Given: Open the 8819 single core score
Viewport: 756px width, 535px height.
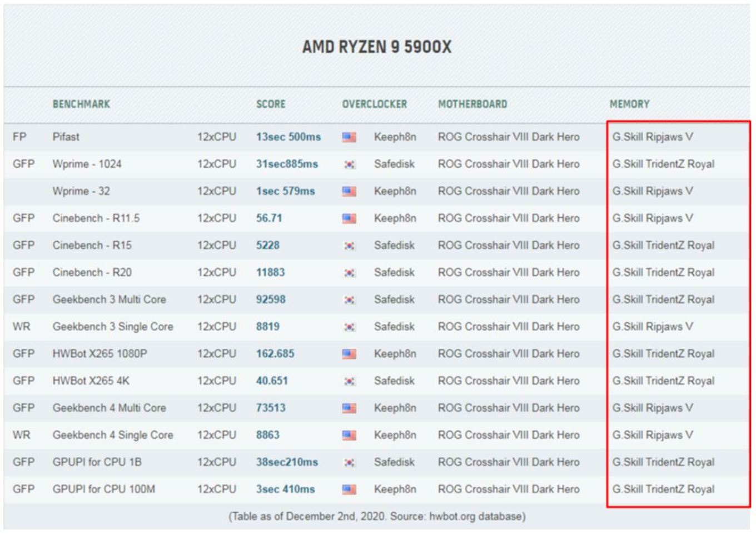Looking at the screenshot, I should coord(268,327).
